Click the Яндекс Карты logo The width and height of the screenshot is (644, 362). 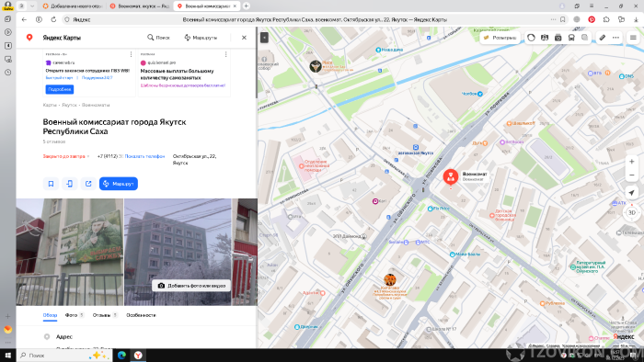click(x=53, y=38)
